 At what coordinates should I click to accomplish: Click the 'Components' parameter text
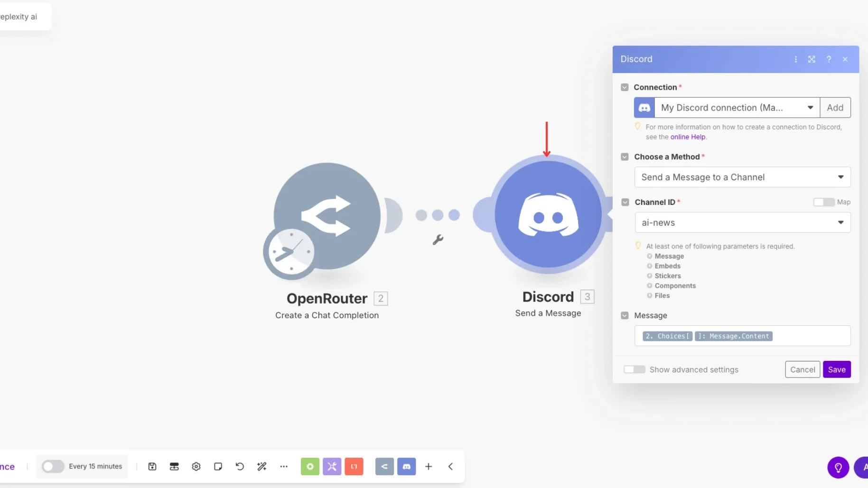click(675, 286)
